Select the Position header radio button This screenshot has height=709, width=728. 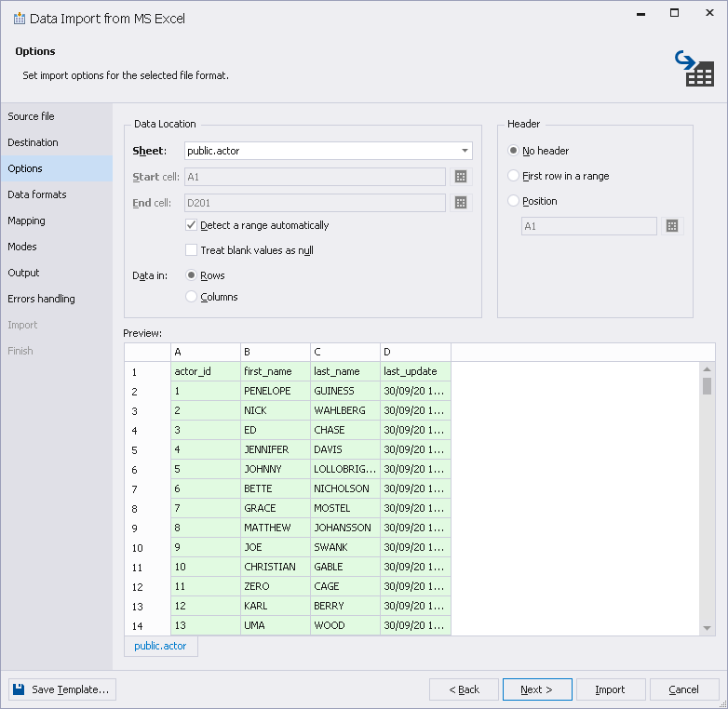[x=513, y=201]
